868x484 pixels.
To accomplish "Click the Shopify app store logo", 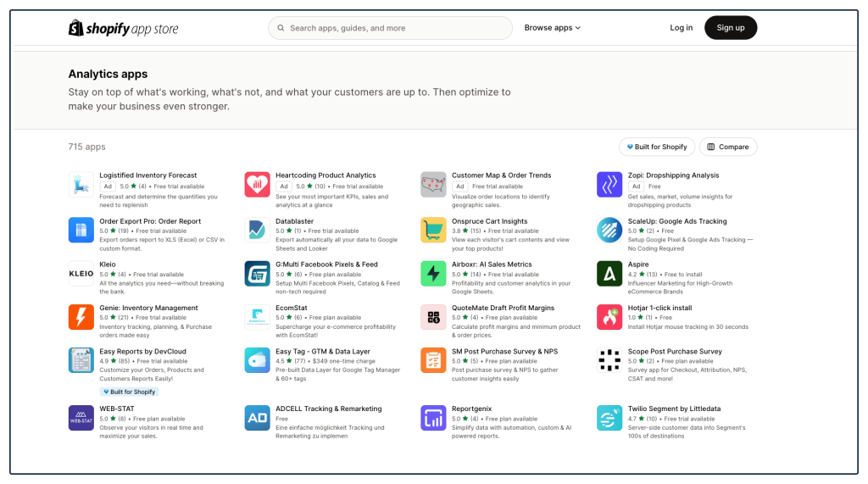I will tap(123, 28).
